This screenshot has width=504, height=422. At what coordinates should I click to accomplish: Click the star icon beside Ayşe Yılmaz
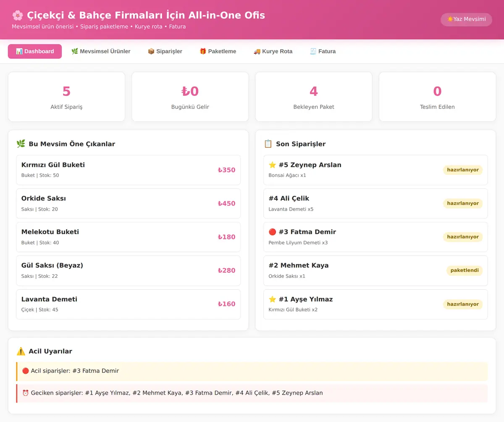click(272, 299)
